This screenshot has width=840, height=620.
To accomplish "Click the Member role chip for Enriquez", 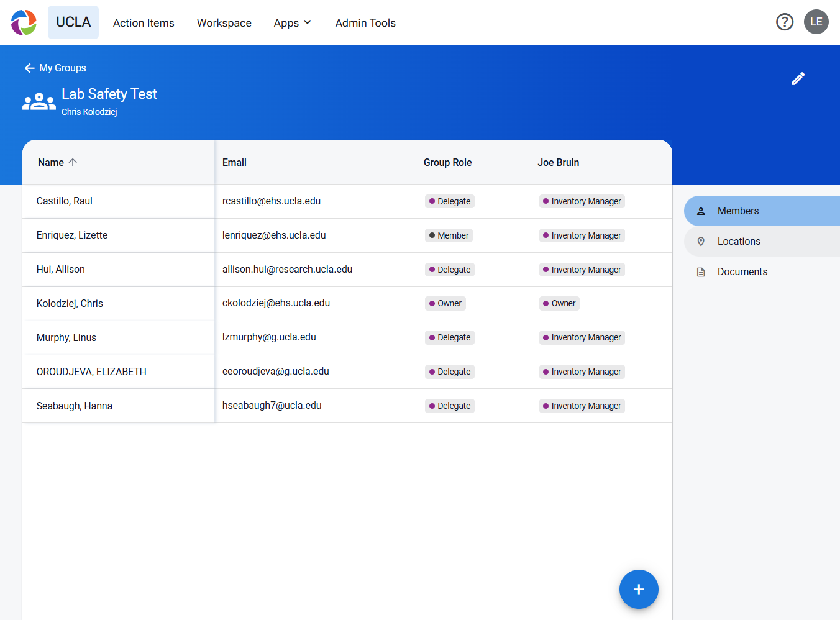I will coord(449,235).
